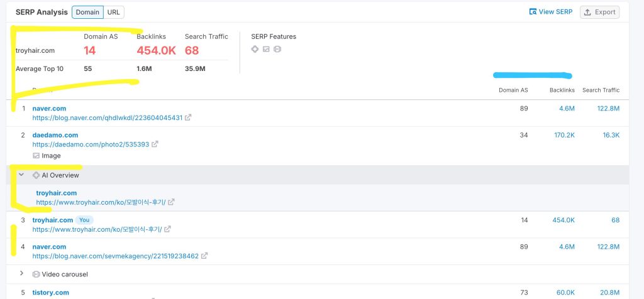Viewport: 644px width, 299px height.
Task: Click 4.6M backlinks value for first naver.com
Action: pos(566,108)
